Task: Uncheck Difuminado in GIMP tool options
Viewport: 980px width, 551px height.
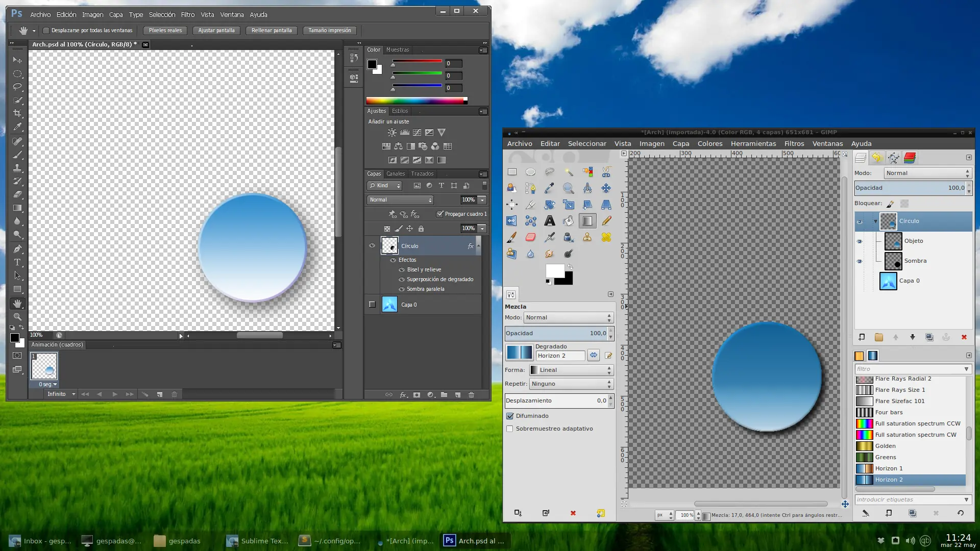Action: pyautogui.click(x=509, y=416)
